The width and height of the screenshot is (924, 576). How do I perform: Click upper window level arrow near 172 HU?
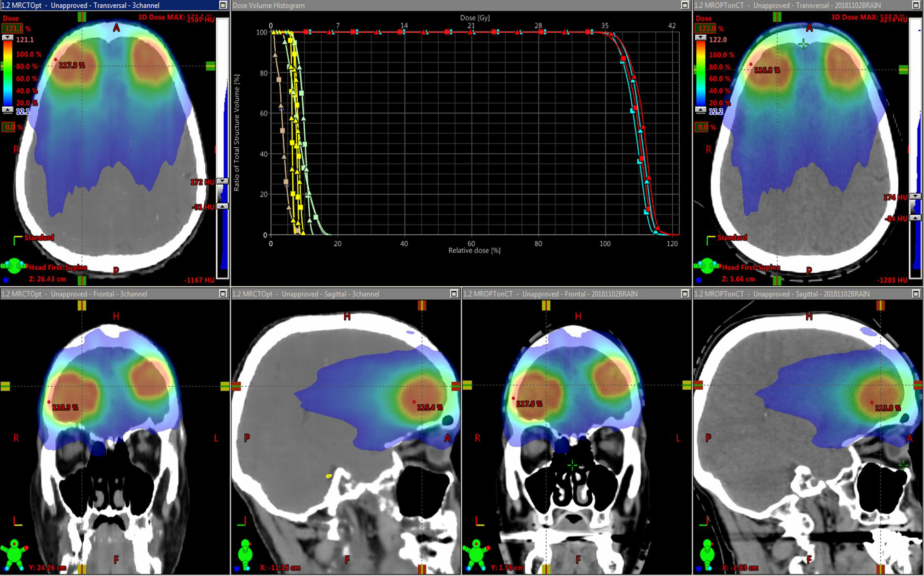click(222, 181)
